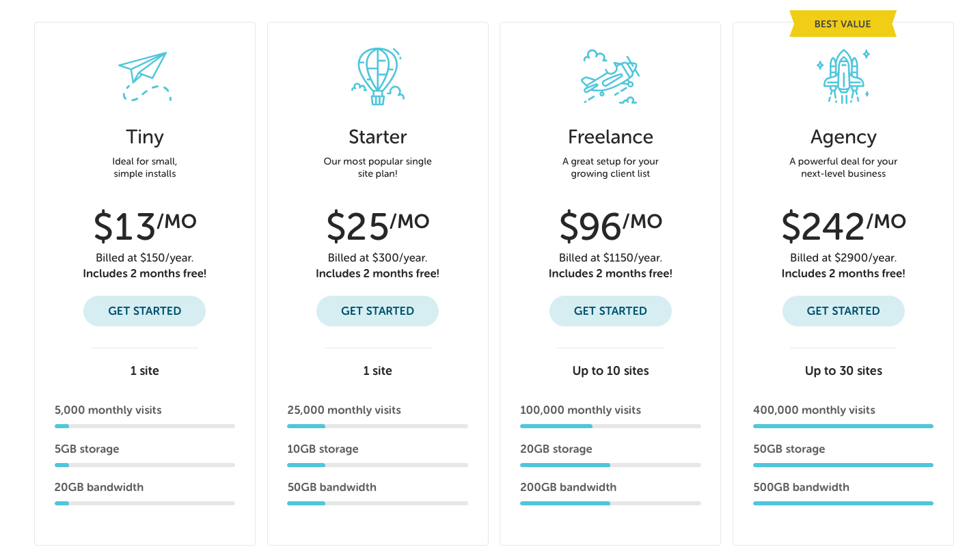Click the Agency 400,000 monthly visits bar
Image resolution: width=980 pixels, height=560 pixels.
point(843,426)
